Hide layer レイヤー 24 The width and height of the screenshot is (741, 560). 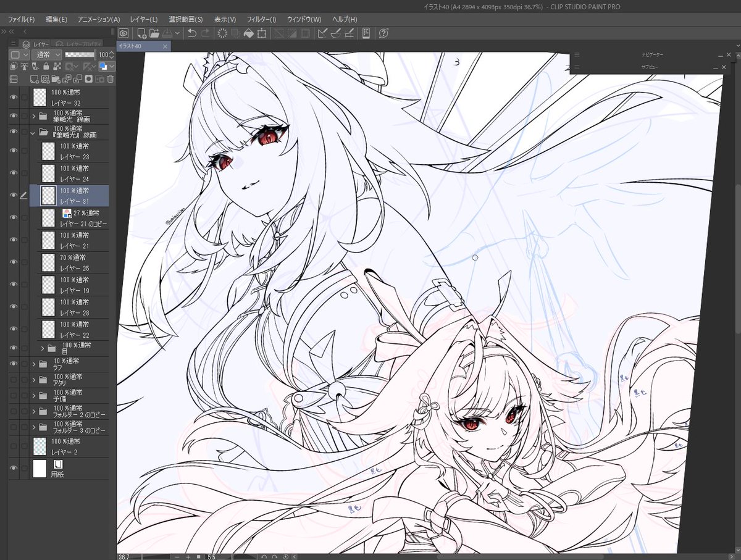[x=14, y=173]
